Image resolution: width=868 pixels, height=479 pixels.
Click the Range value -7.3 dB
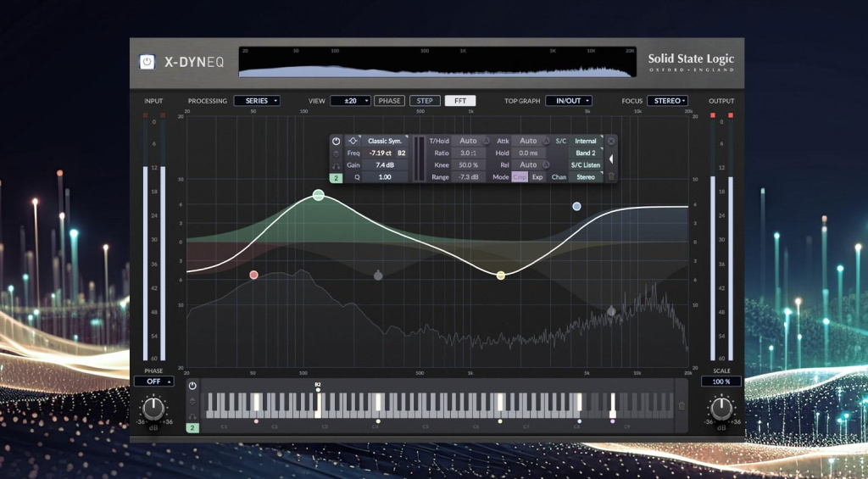(x=469, y=177)
